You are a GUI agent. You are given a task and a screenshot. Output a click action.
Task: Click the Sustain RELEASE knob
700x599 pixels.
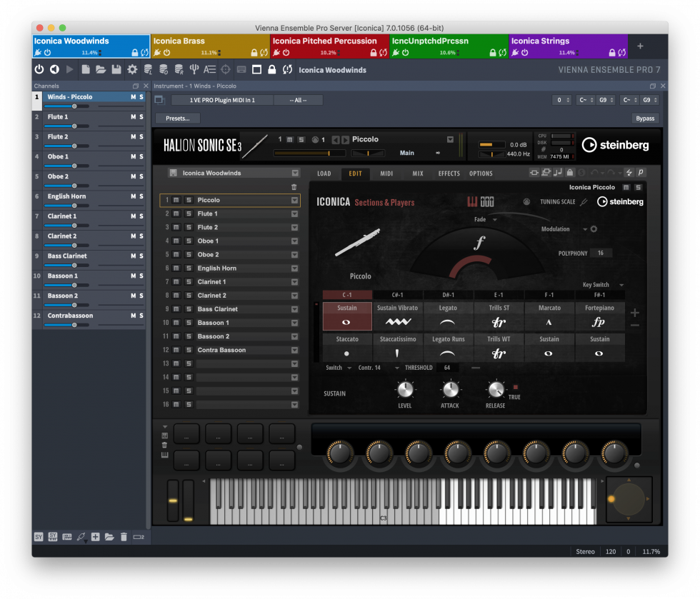496,390
